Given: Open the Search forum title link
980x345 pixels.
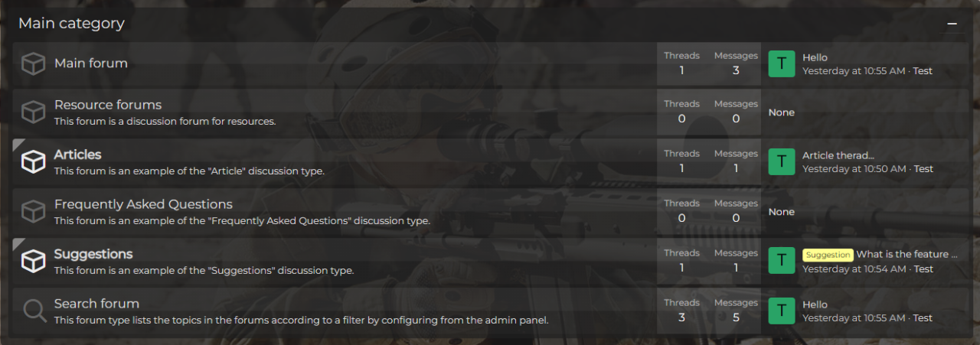Looking at the screenshot, I should 96,304.
